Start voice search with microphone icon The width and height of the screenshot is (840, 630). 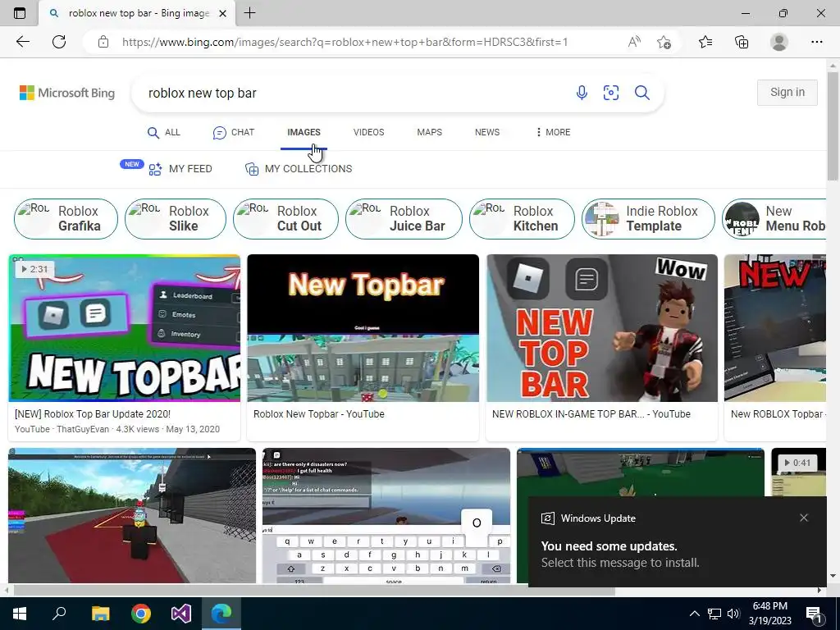582,93
